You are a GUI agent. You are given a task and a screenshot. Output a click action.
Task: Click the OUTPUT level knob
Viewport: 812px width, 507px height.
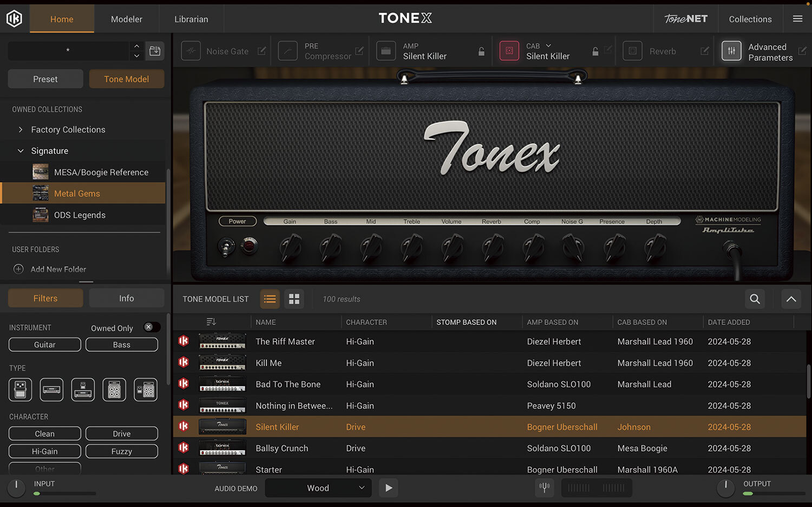pos(725,488)
